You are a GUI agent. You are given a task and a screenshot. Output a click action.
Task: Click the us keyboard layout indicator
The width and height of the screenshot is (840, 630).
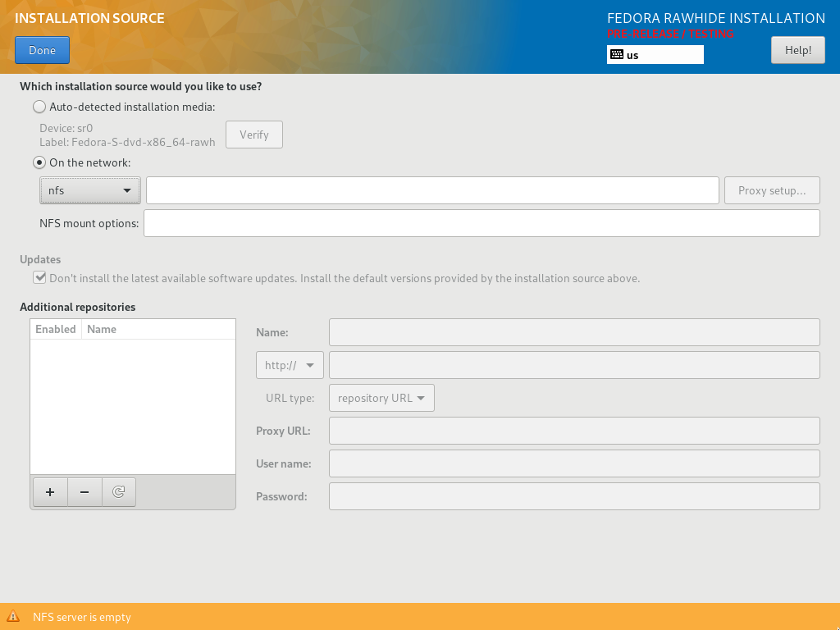tap(655, 55)
